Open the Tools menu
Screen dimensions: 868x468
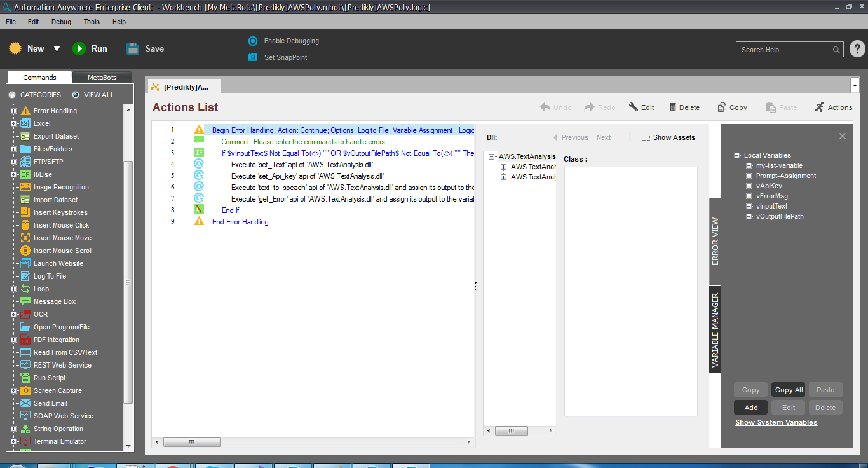(92, 22)
